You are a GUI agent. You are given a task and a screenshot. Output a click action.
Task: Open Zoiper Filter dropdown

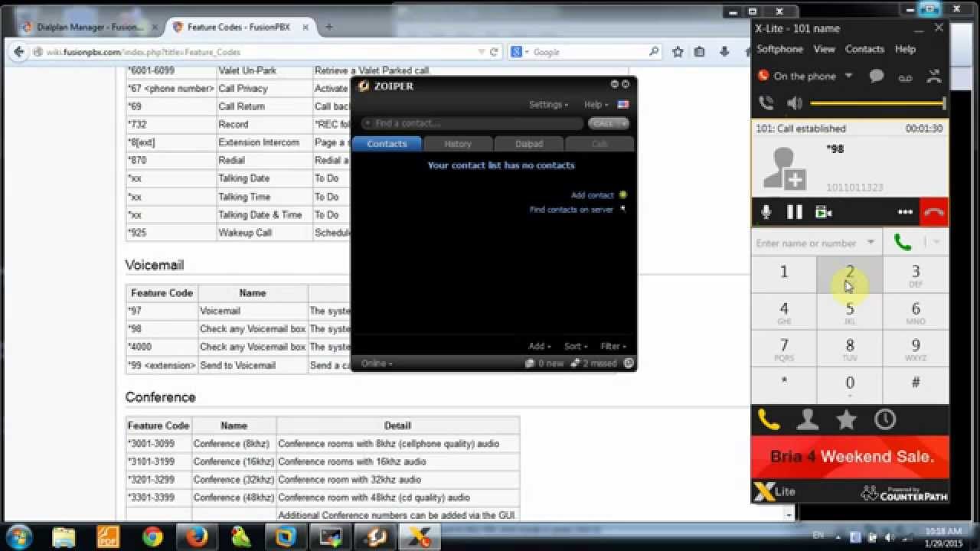click(x=613, y=347)
